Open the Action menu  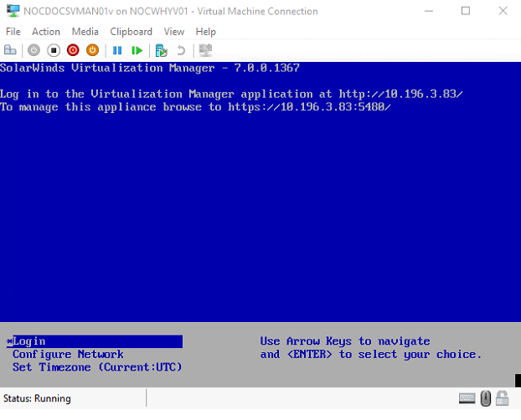(46, 32)
